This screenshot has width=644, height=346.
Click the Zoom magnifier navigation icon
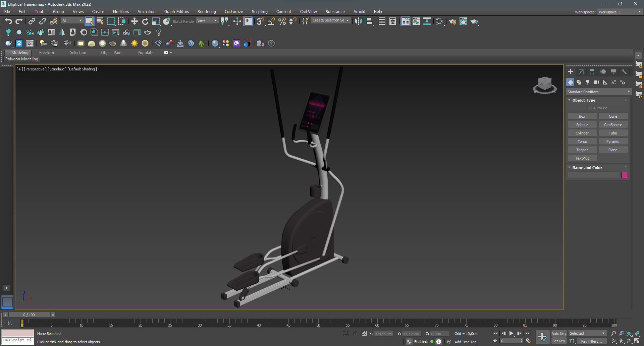coord(613,333)
